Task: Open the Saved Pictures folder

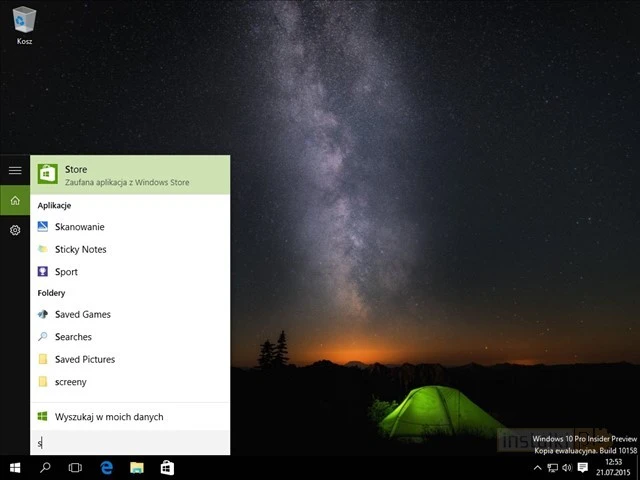Action: (x=85, y=360)
